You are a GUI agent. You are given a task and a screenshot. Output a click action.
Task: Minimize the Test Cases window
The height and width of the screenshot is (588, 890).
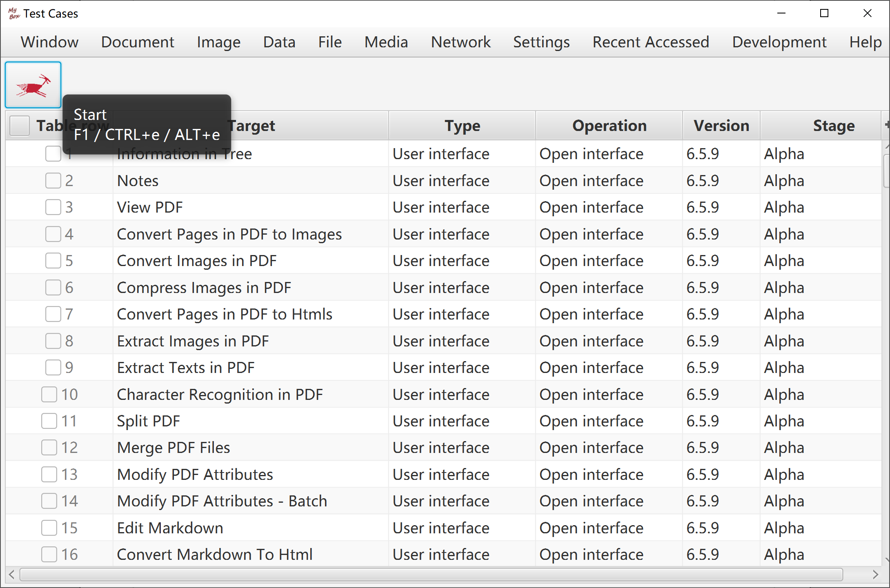click(x=781, y=13)
